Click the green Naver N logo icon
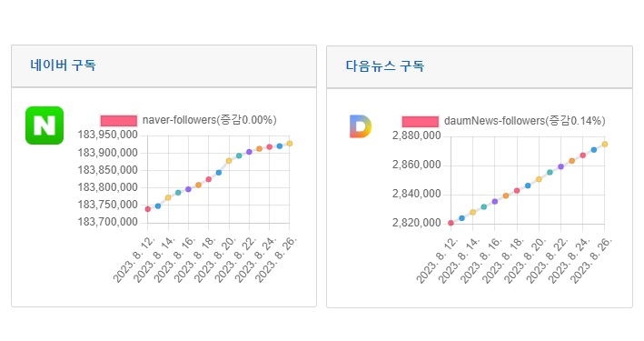The height and width of the screenshot is (341, 644). coord(45,125)
